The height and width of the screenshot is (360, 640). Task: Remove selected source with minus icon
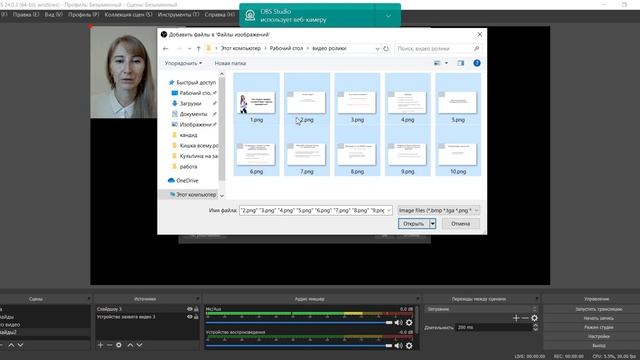[109, 345]
